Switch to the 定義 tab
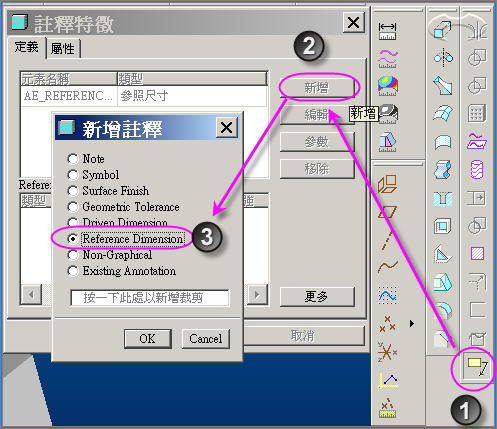Screen dimensions: 497x429 [x=27, y=48]
